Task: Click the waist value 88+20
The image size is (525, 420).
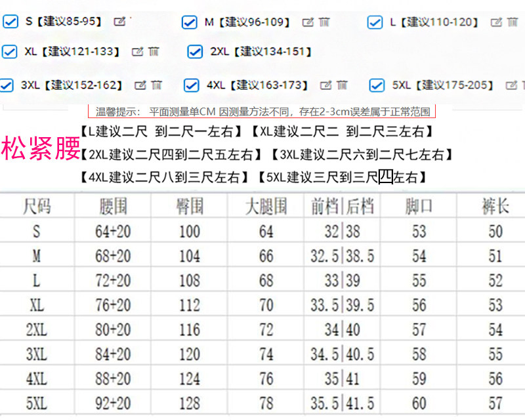Action: point(113,379)
